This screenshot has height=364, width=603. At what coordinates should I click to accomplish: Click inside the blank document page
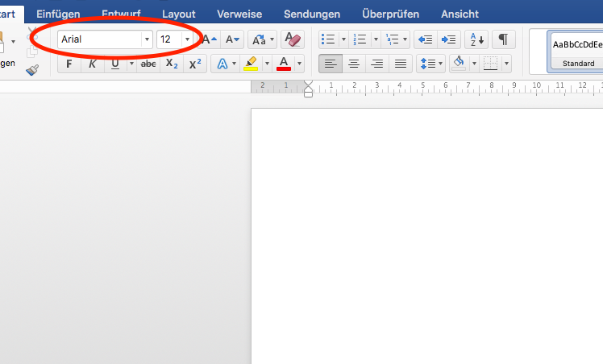[427, 236]
